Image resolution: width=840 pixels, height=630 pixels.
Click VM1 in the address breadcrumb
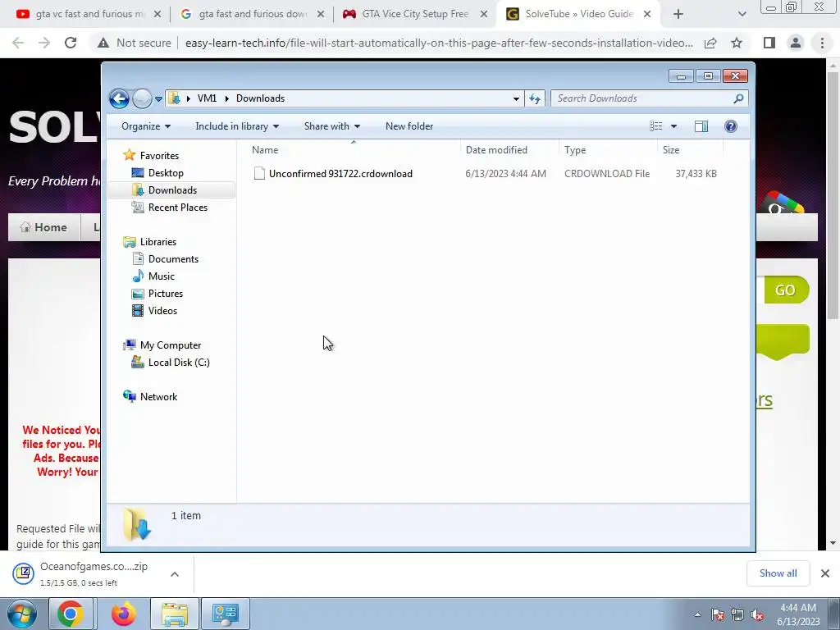(x=207, y=98)
